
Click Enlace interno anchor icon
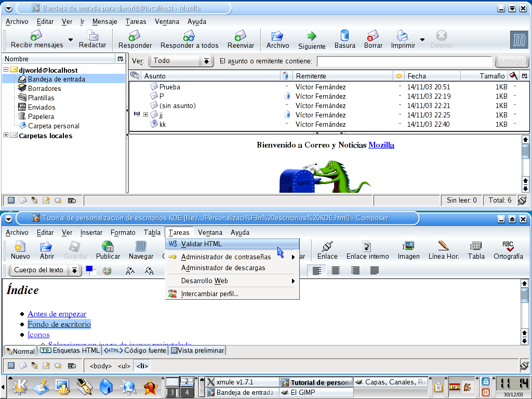pos(367,250)
